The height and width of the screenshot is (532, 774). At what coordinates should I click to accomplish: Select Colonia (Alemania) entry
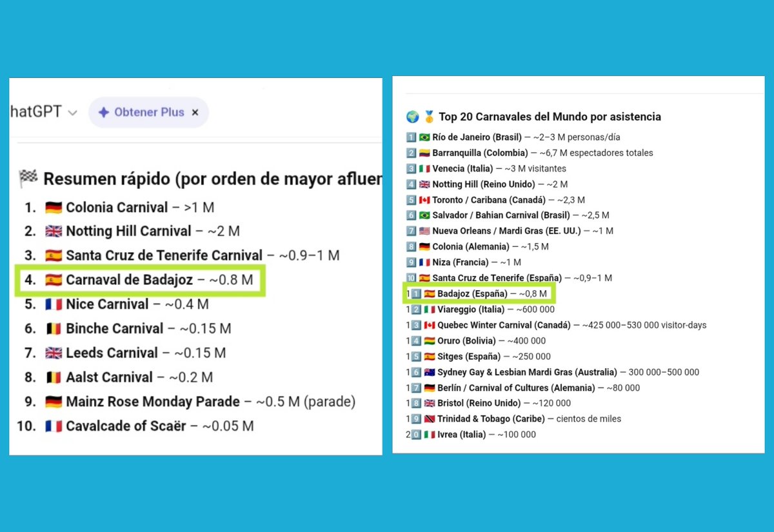pos(490,246)
